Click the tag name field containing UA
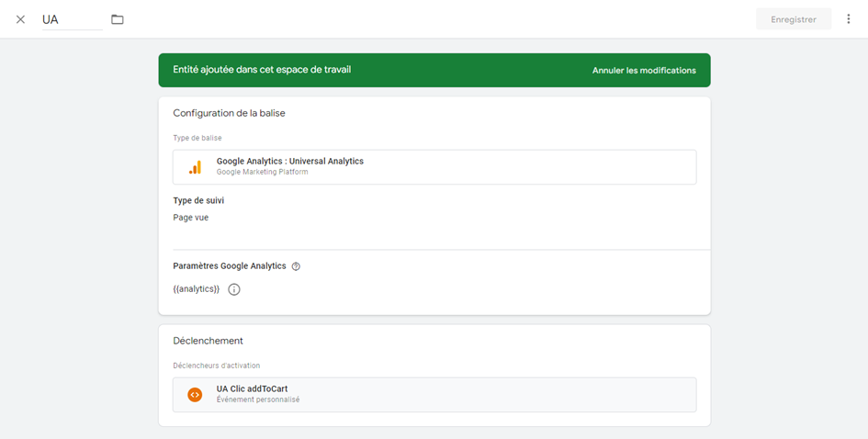Viewport: 868px width, 439px height. click(x=72, y=19)
